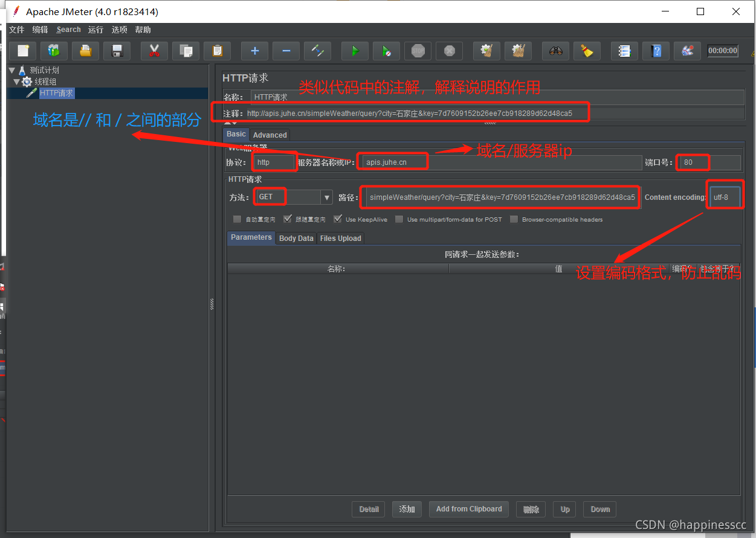Viewport: 756px width, 538px height.
Task: Click the Clear results broom icon
Action: (486, 51)
